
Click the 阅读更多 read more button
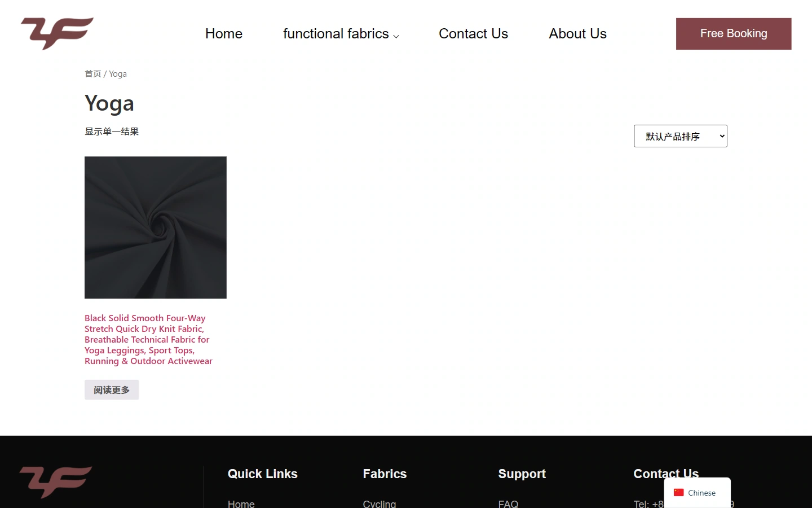pos(112,390)
